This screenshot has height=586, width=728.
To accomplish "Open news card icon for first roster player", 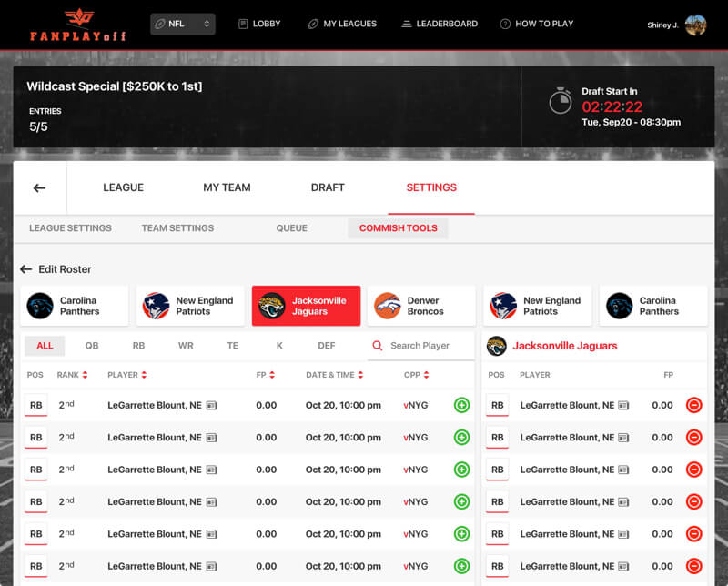I will click(623, 405).
